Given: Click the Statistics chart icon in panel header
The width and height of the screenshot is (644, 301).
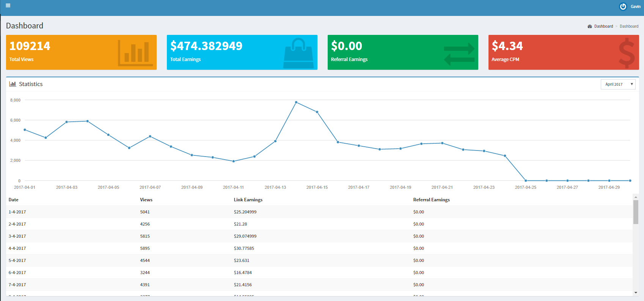Looking at the screenshot, I should click(13, 84).
